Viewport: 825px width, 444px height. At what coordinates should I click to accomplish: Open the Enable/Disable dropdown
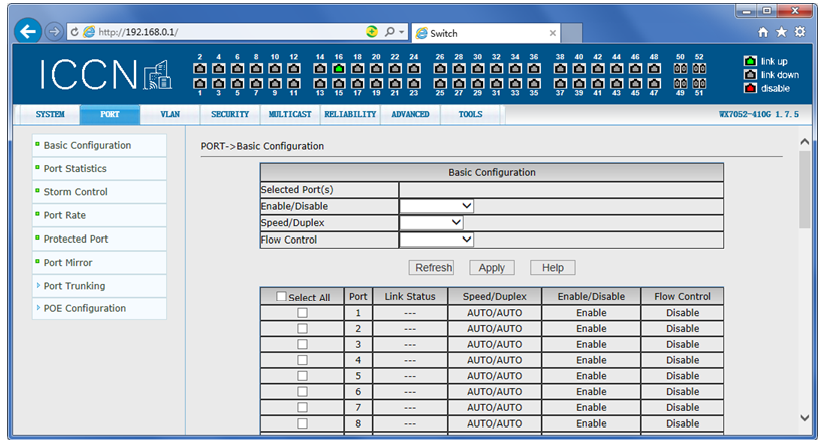(x=437, y=206)
